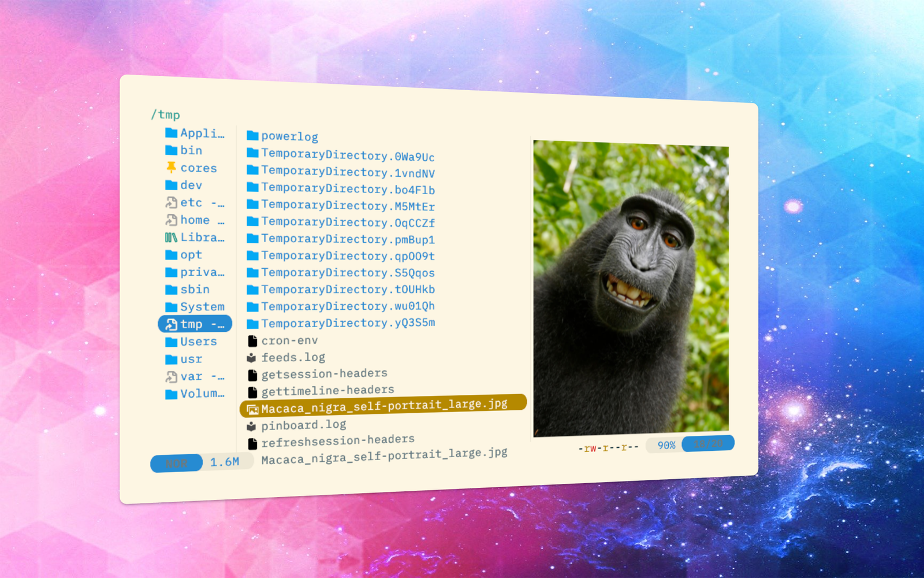Screen dimensions: 924x578
Task: Click the folder icon beside Users
Action: coord(172,342)
